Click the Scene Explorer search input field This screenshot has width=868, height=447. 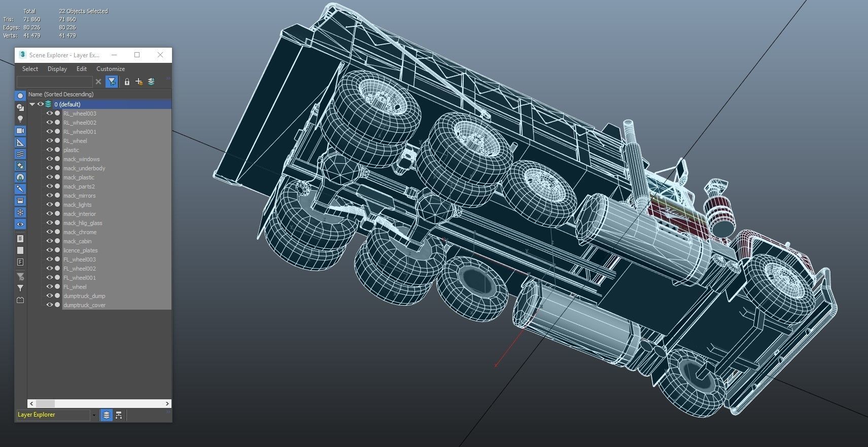pyautogui.click(x=55, y=82)
